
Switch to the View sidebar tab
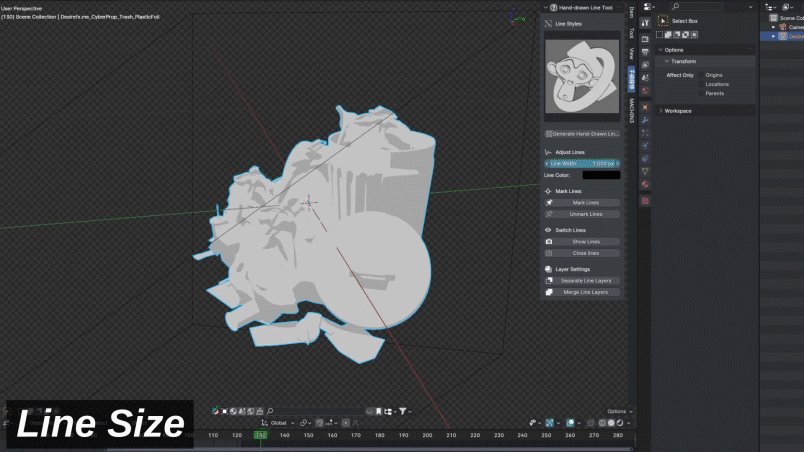[632, 53]
